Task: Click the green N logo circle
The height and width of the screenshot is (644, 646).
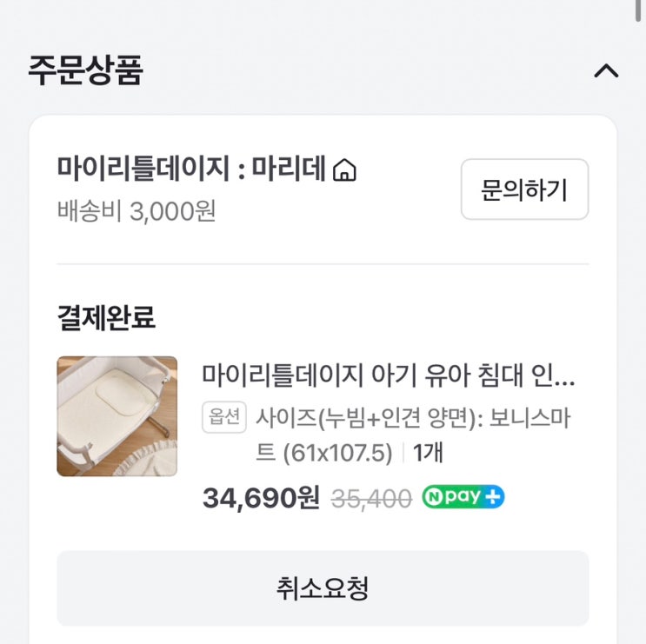Action: 433,498
